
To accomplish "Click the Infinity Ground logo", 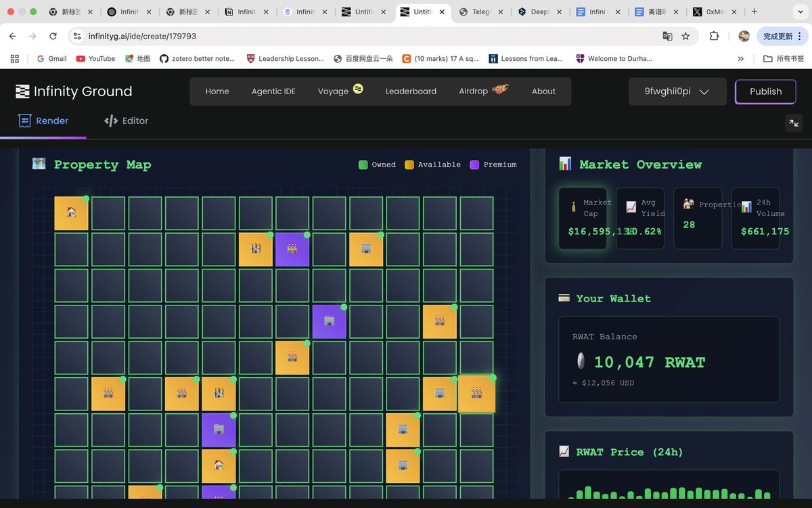I will click(74, 91).
